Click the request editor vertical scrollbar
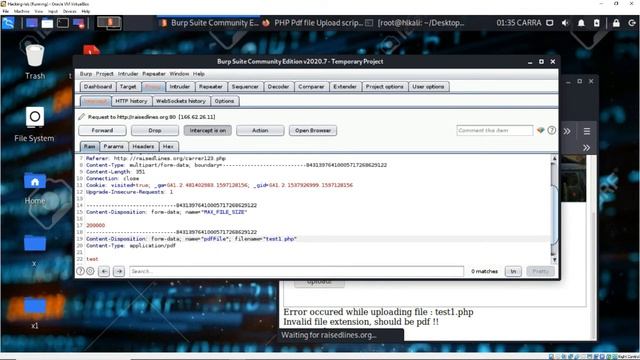 click(x=554, y=209)
